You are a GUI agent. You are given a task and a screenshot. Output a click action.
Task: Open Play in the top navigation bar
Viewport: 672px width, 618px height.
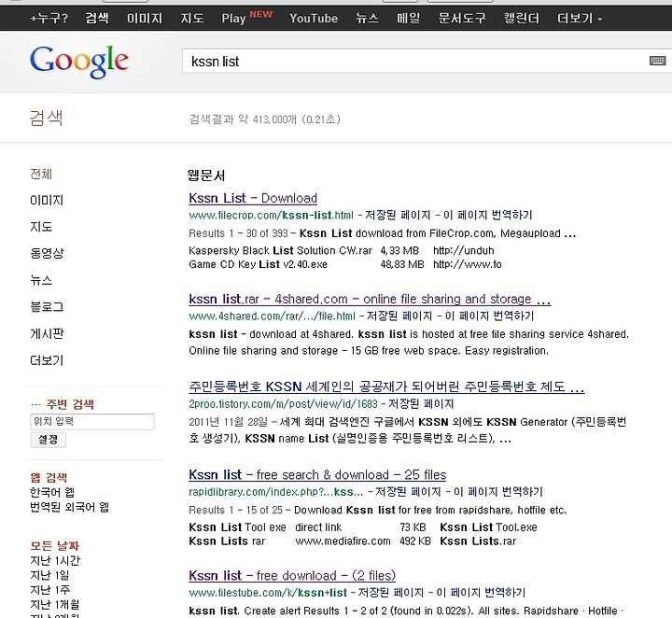point(233,18)
